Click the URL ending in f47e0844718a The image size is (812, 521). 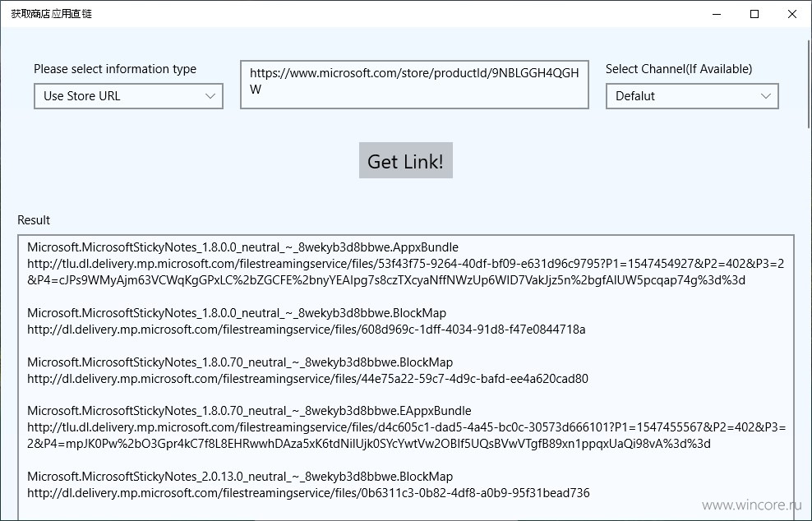pyautogui.click(x=307, y=330)
